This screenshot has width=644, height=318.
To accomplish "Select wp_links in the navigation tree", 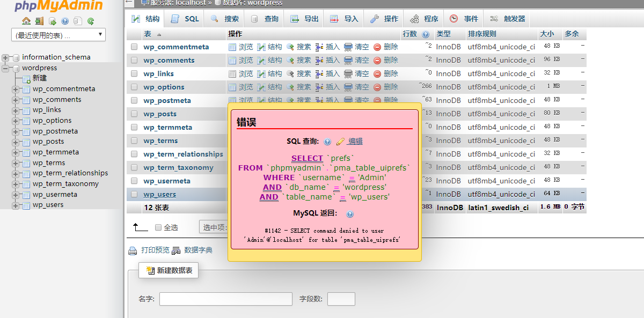I will pyautogui.click(x=47, y=110).
